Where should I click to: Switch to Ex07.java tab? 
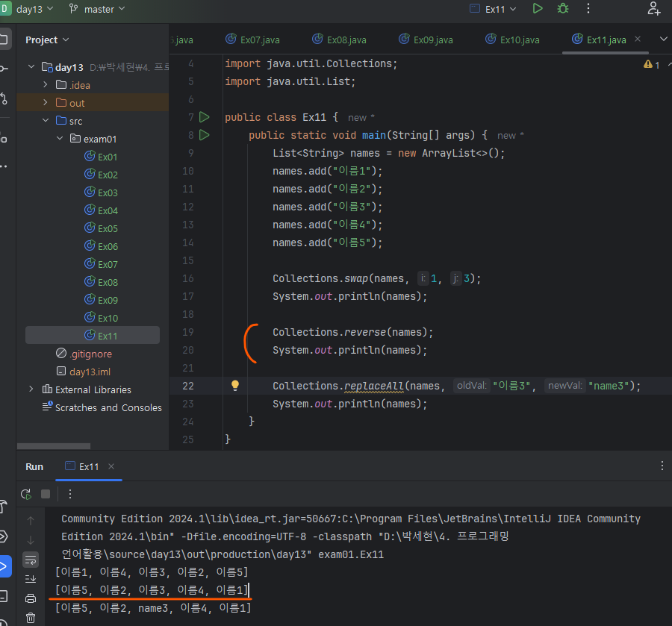(x=253, y=40)
